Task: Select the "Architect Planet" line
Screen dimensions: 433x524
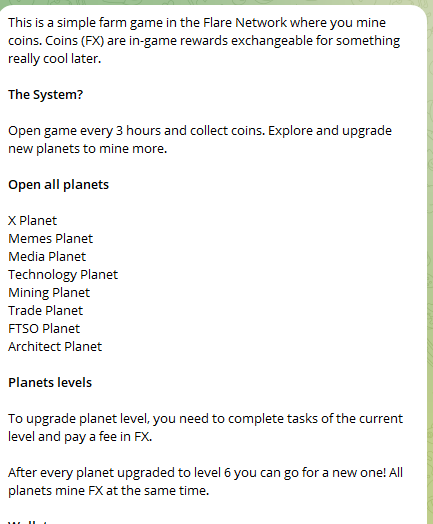Action: click(55, 347)
